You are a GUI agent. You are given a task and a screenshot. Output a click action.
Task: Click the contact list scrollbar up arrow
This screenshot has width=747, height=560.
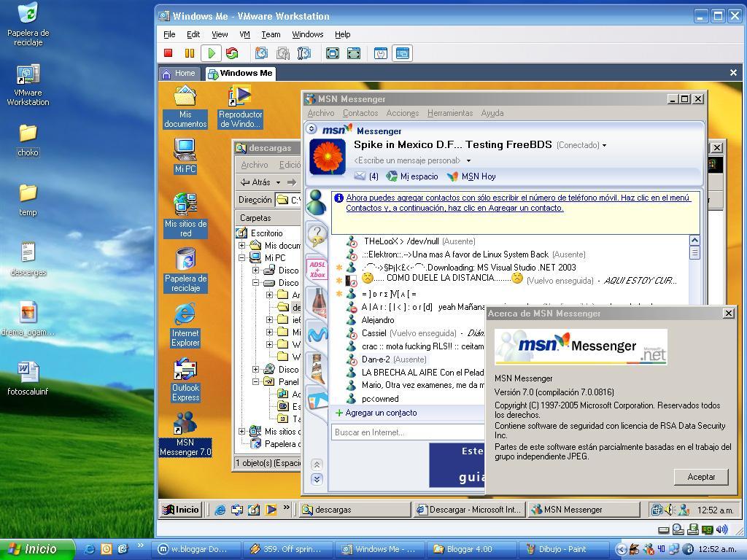(694, 241)
